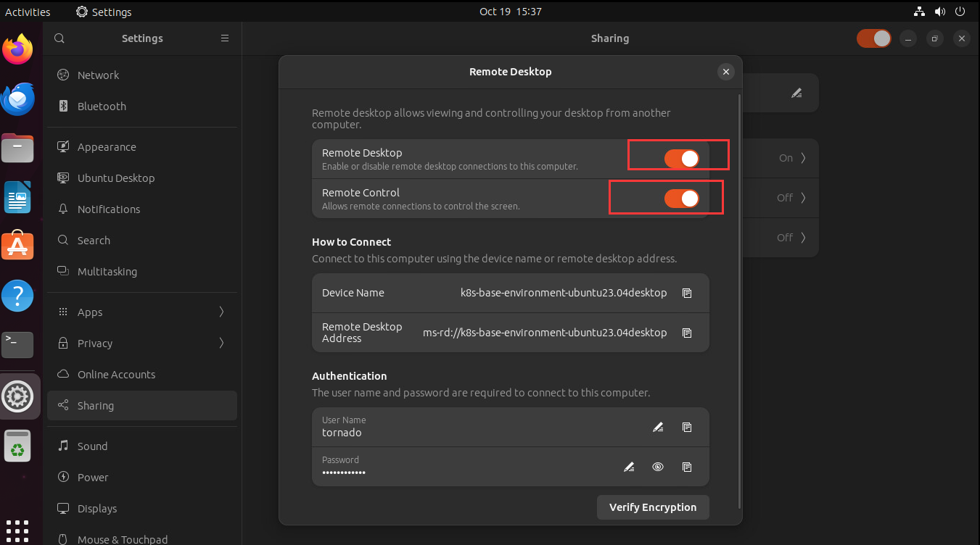The height and width of the screenshot is (545, 980).
Task: Open Sound settings
Action: 142,446
